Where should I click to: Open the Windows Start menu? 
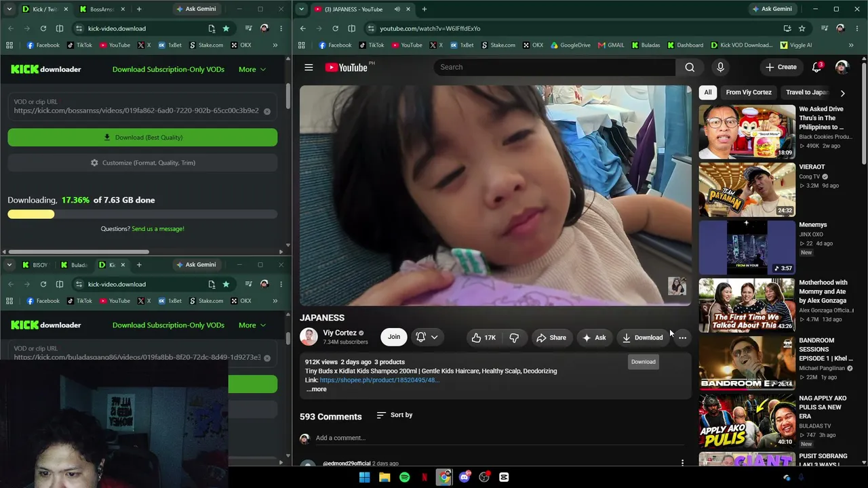click(364, 477)
